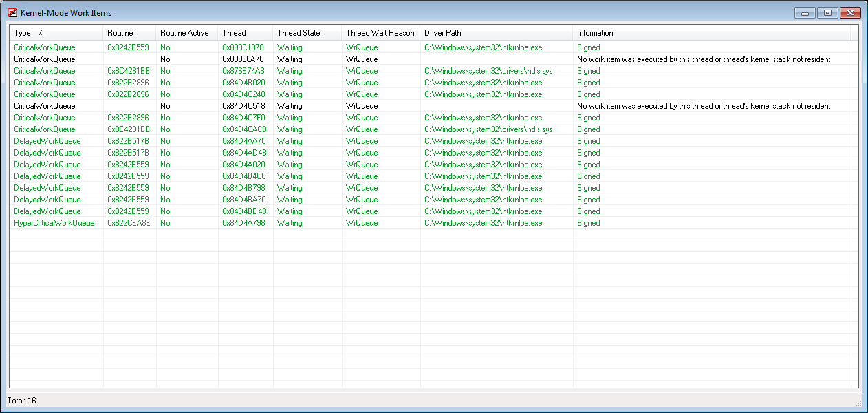
Task: Click the Thread column header
Action: click(234, 33)
